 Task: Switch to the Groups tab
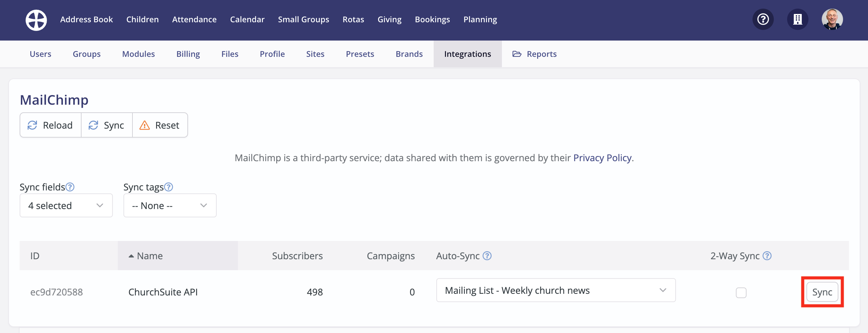87,54
